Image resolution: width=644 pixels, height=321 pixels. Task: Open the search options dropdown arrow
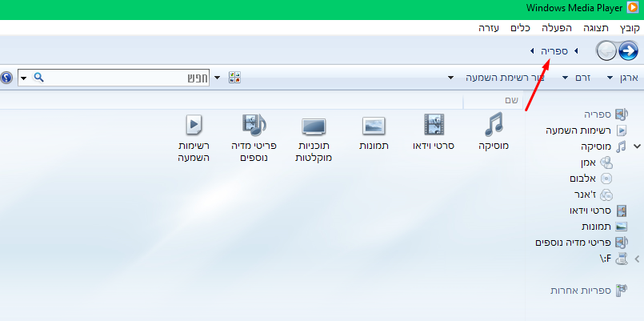(24, 78)
